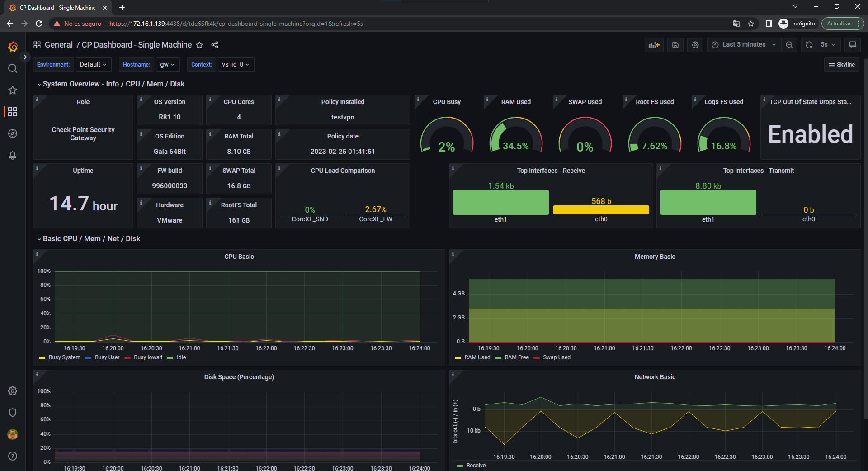Viewport: 868px width, 471px height.
Task: Open Dashboards menu in sidebar
Action: coord(13,112)
